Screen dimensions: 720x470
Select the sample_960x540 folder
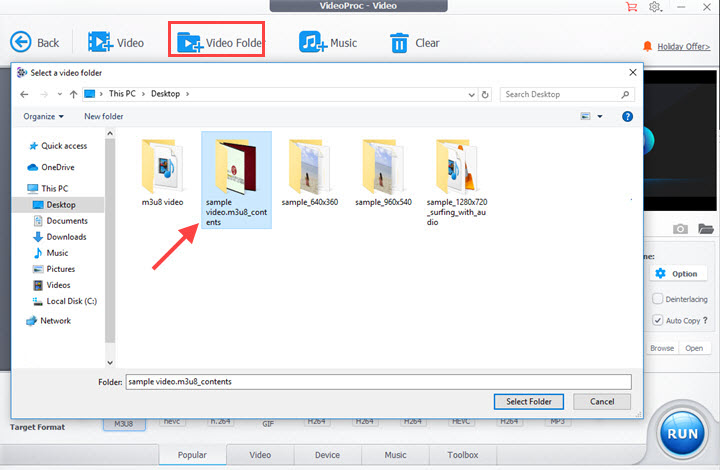tap(383, 172)
